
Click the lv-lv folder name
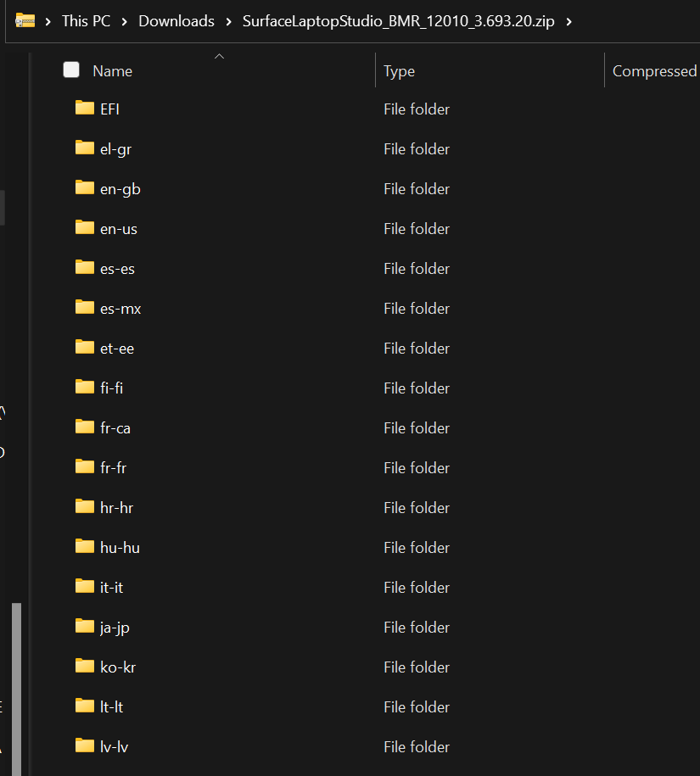(115, 747)
